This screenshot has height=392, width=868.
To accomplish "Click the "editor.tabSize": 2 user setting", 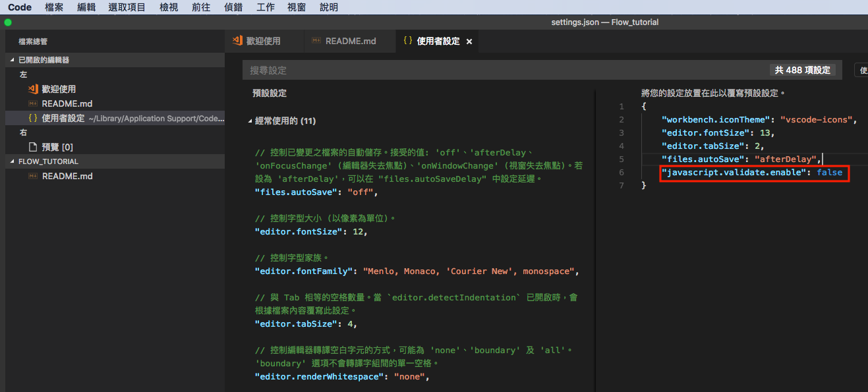I will [x=713, y=146].
